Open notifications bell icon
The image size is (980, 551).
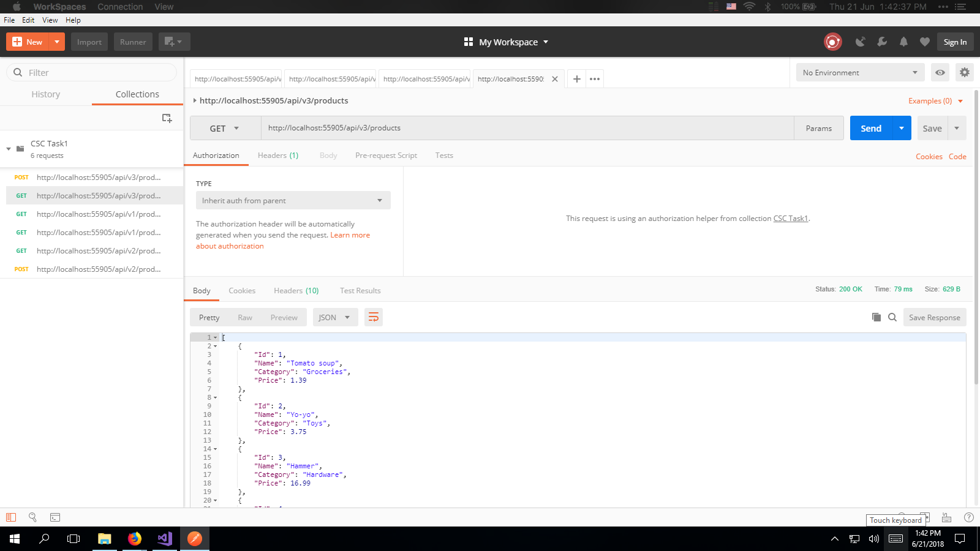pyautogui.click(x=903, y=42)
